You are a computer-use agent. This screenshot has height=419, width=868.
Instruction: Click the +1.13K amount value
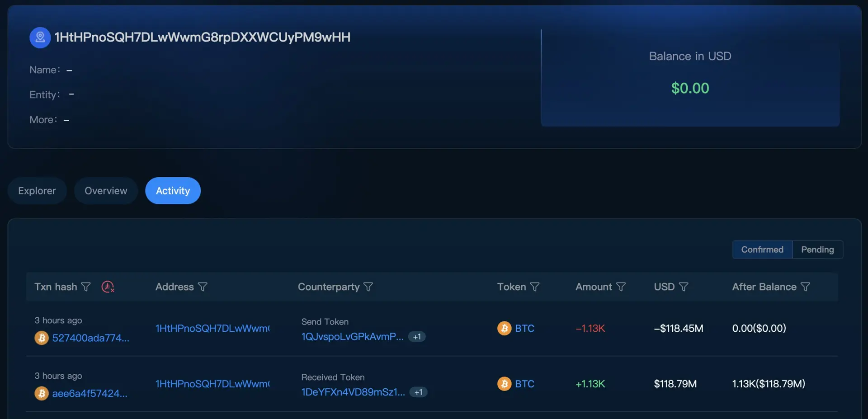pos(590,384)
